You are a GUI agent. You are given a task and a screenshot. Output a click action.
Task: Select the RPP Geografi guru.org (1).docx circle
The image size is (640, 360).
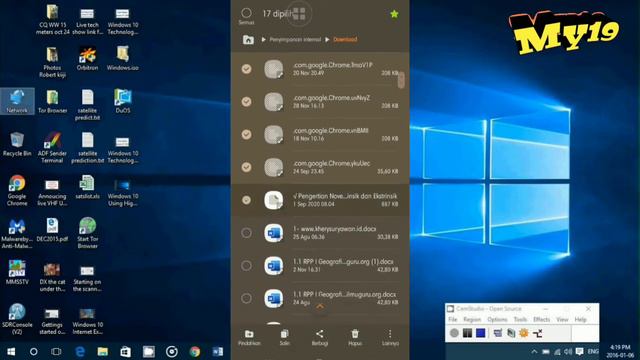[x=246, y=266]
